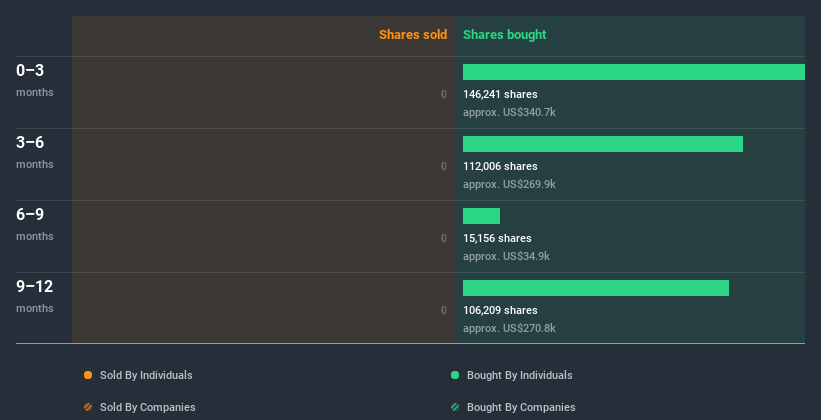Toggle the Bought By Companies legend label
This screenshot has width=821, height=420.
(x=521, y=407)
